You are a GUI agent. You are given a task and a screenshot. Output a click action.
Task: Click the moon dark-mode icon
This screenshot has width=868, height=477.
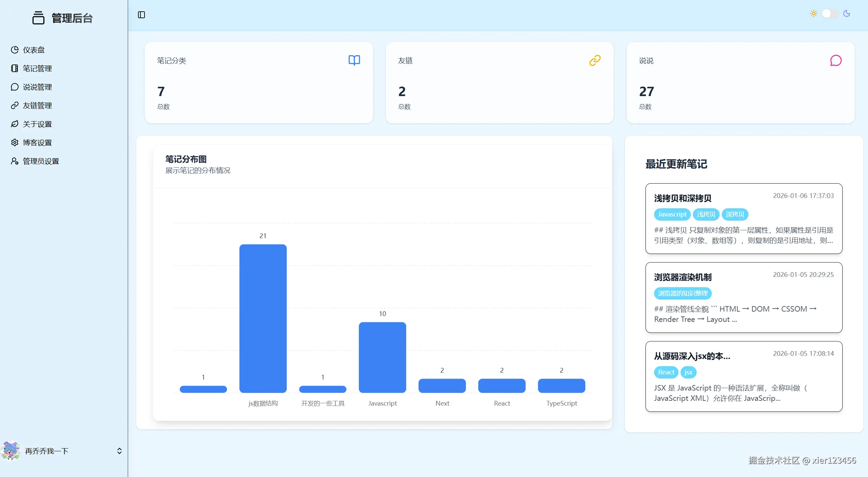pos(847,14)
